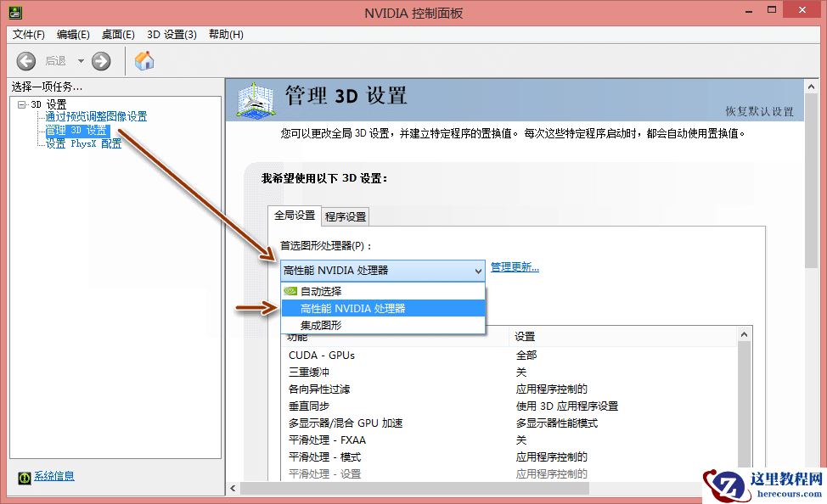Open the 系统信息 link

(x=54, y=476)
